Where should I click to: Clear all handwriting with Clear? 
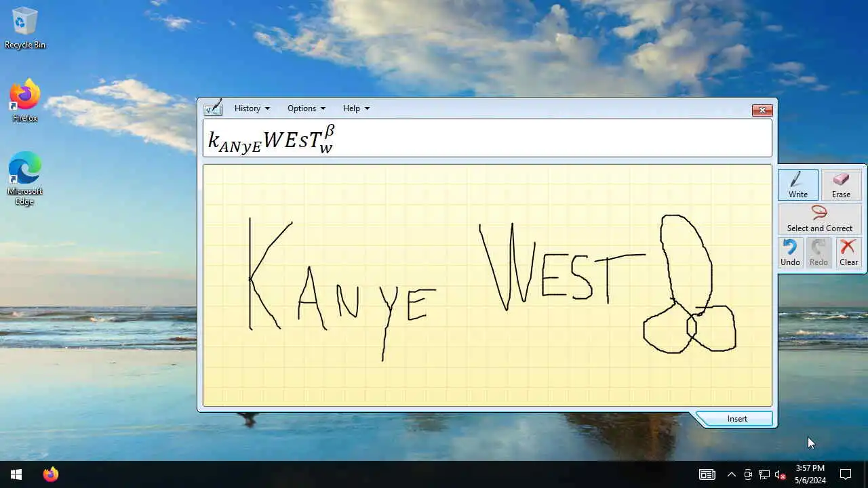tap(848, 252)
